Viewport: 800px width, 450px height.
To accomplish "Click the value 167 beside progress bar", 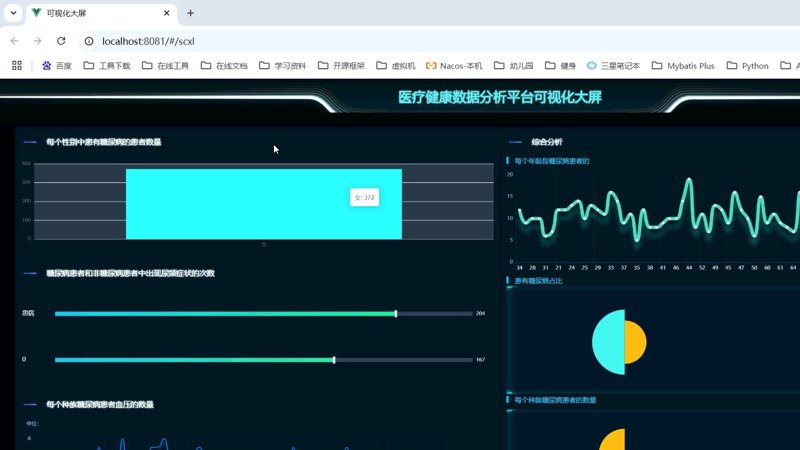I will click(480, 360).
